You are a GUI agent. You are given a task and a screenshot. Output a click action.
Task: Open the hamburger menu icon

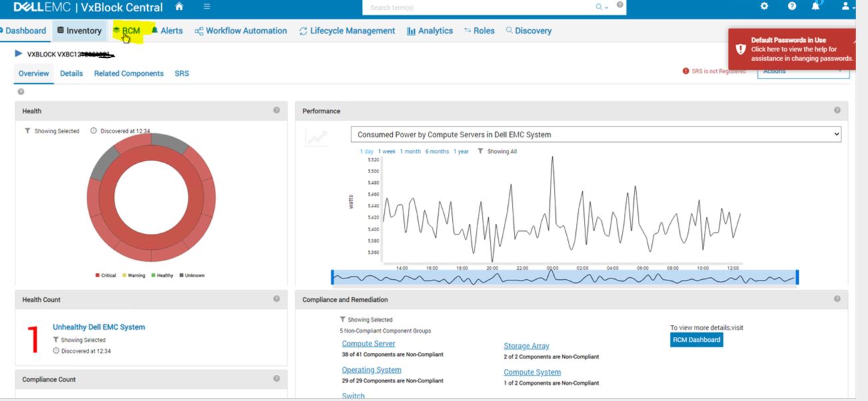tap(207, 7)
